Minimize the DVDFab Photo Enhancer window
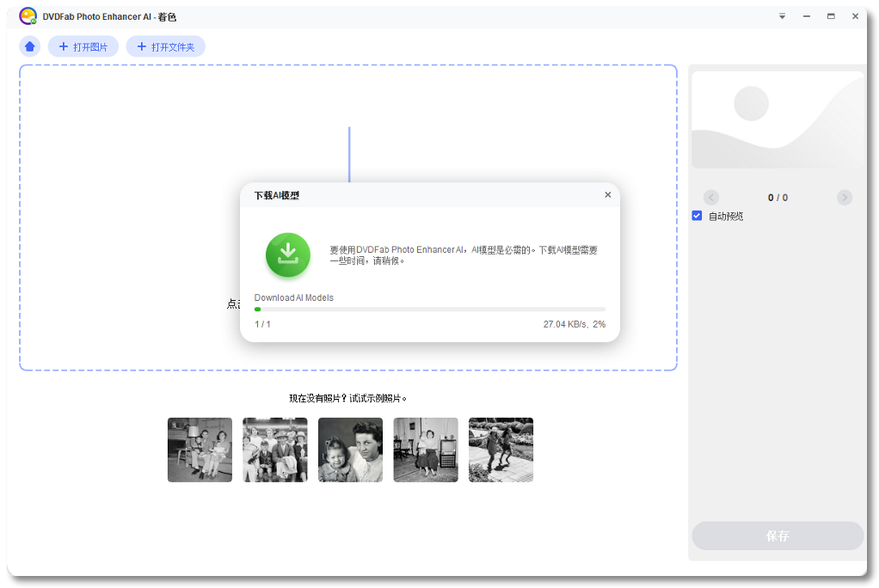The height and width of the screenshot is (588, 879). (x=806, y=16)
